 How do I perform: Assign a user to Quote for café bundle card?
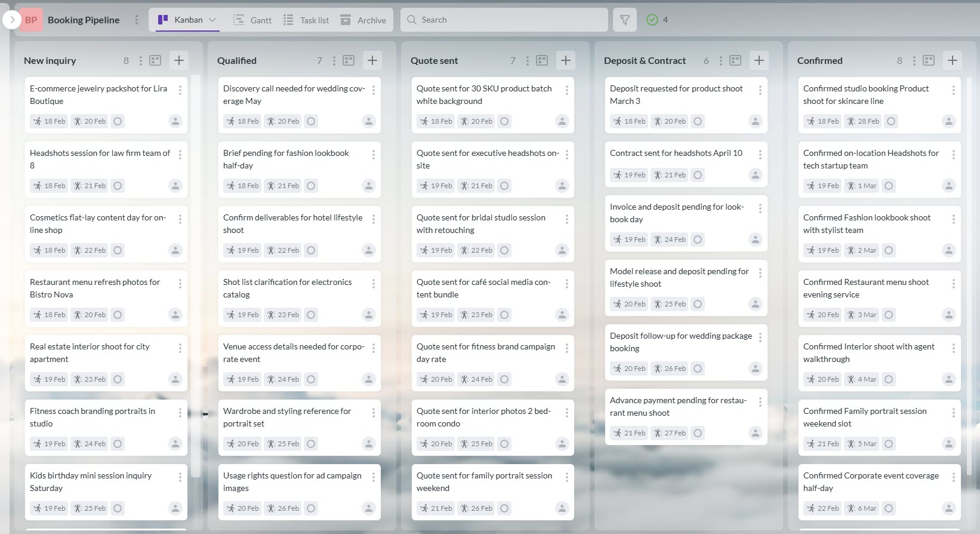tap(562, 315)
